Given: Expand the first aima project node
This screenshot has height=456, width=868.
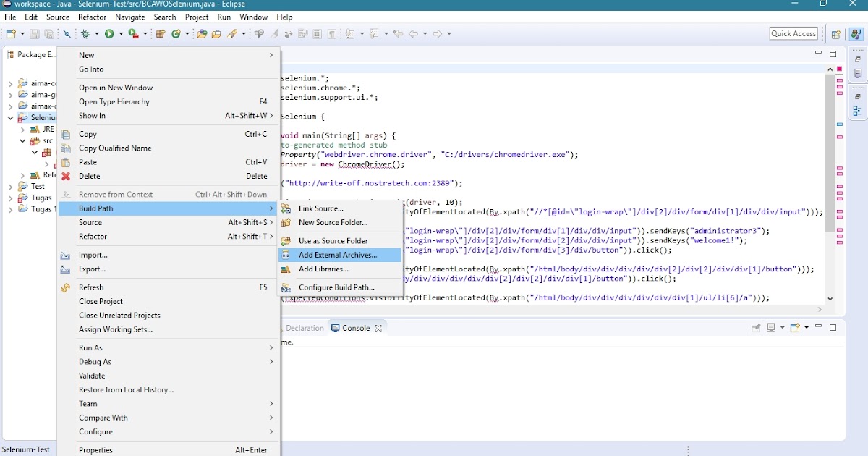Looking at the screenshot, I should 11,84.
